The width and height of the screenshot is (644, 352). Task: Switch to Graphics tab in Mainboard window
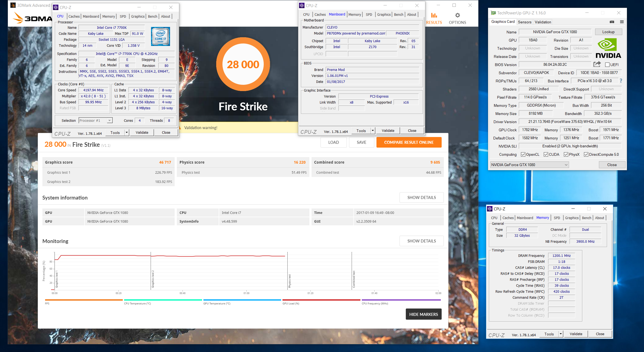384,14
